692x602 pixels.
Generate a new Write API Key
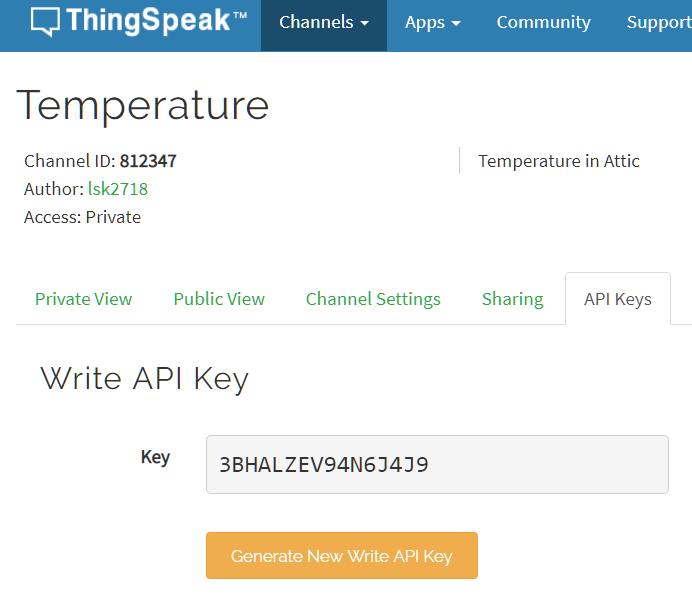click(342, 555)
